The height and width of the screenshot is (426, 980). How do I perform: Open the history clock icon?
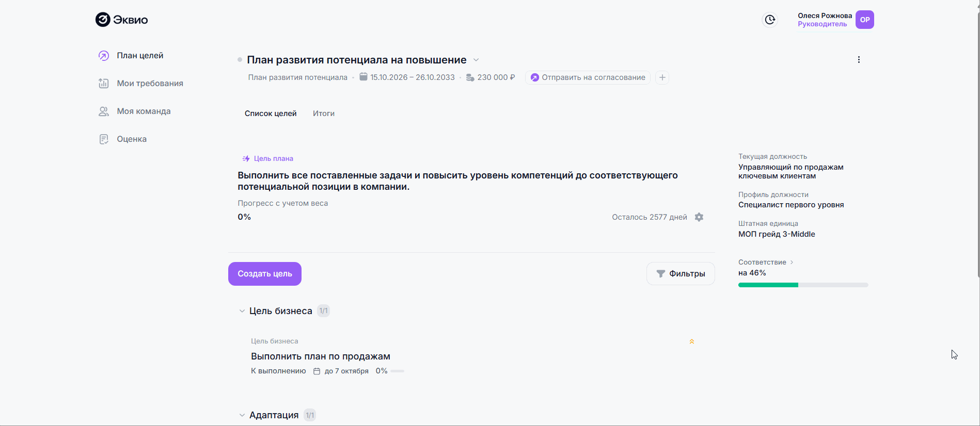tap(770, 20)
